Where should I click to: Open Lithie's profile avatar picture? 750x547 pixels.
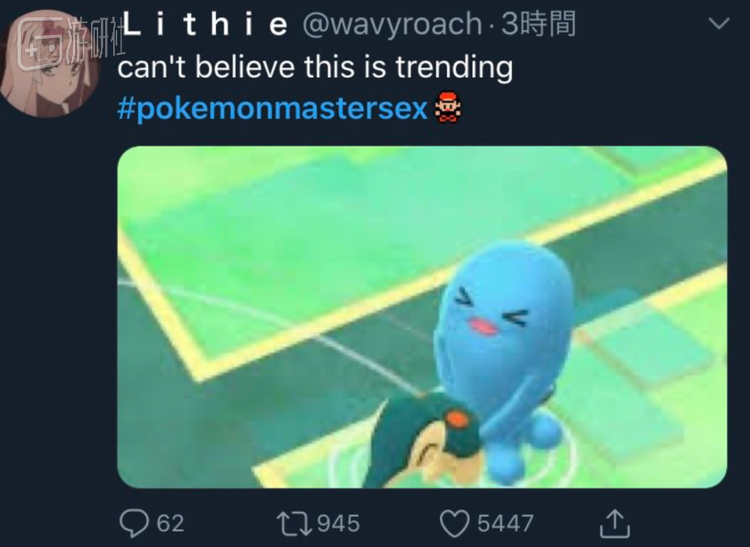point(50,64)
